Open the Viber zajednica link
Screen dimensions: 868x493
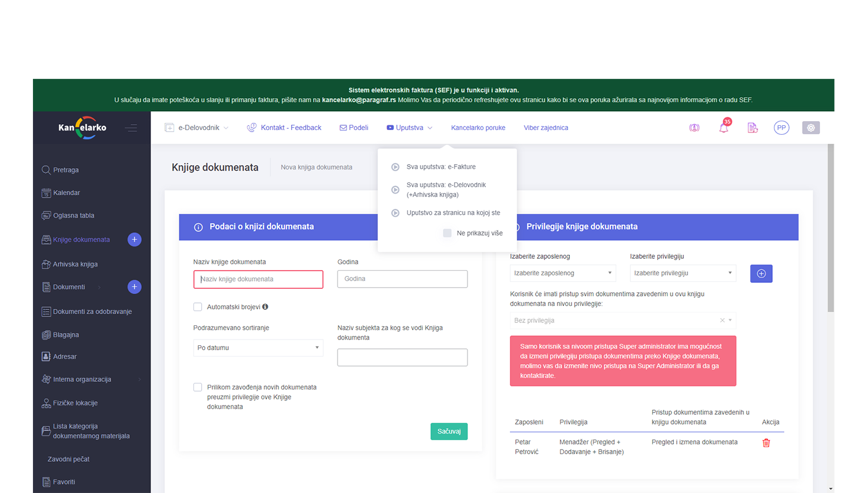(x=545, y=128)
